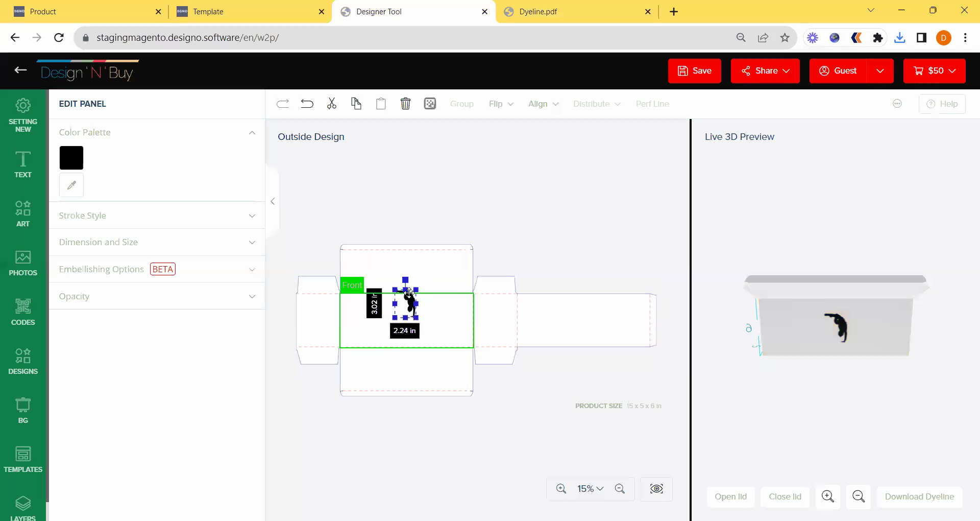Click the copy icon in toolbar

coord(356,104)
